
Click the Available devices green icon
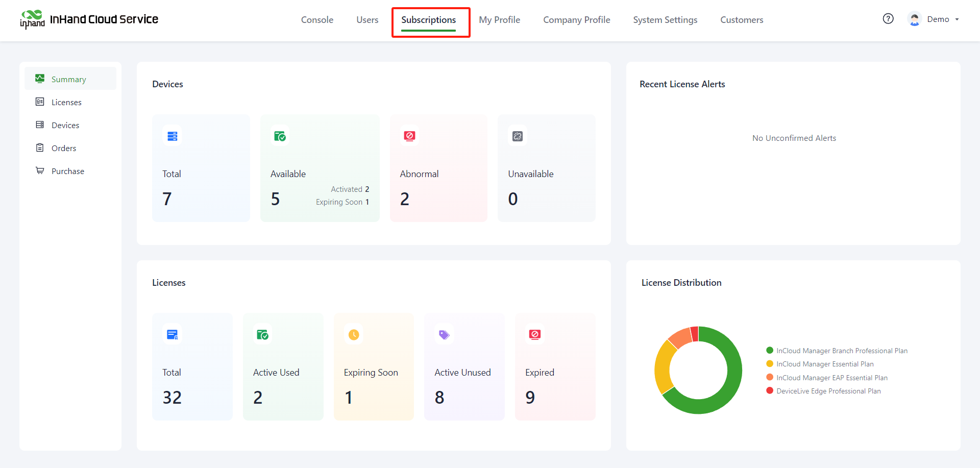pyautogui.click(x=280, y=136)
